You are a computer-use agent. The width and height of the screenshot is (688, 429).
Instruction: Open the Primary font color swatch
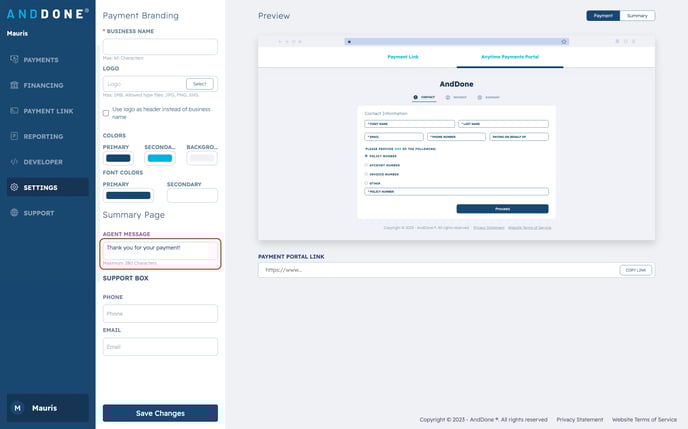pos(128,195)
